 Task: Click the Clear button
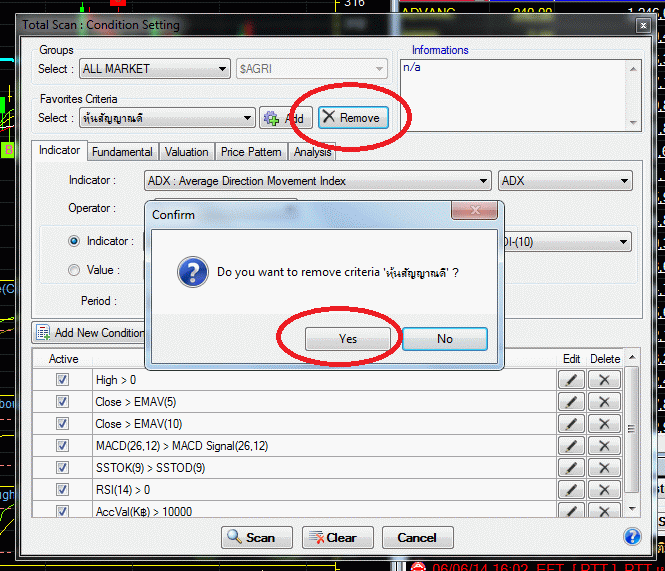click(x=338, y=537)
